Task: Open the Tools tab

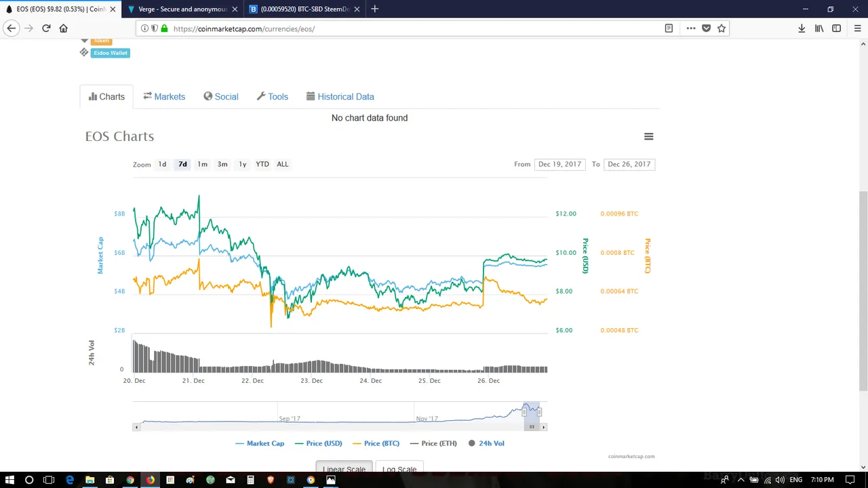Action: click(273, 97)
